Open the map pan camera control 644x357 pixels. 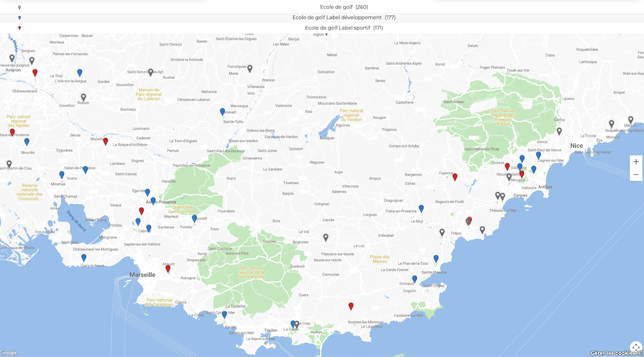[636, 347]
